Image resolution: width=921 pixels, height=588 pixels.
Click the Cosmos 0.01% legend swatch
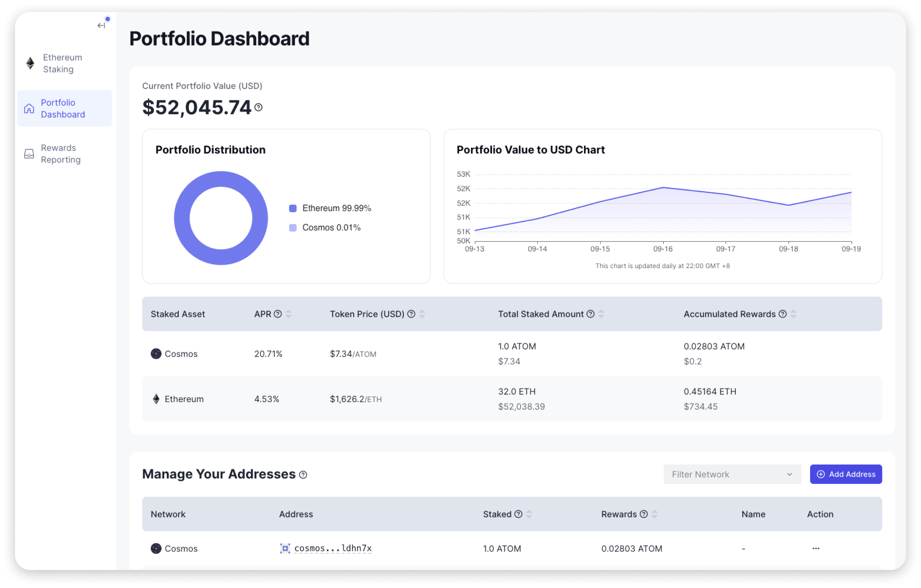pyautogui.click(x=293, y=228)
